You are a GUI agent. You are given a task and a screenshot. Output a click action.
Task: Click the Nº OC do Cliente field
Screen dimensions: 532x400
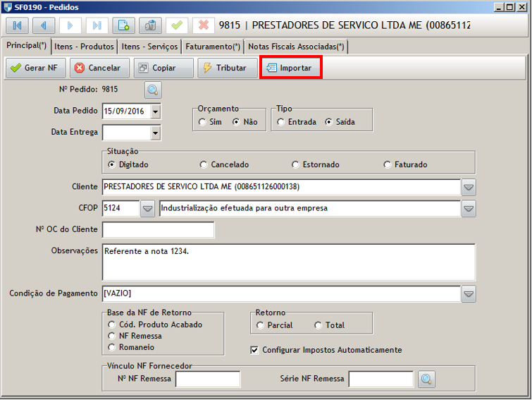click(158, 230)
